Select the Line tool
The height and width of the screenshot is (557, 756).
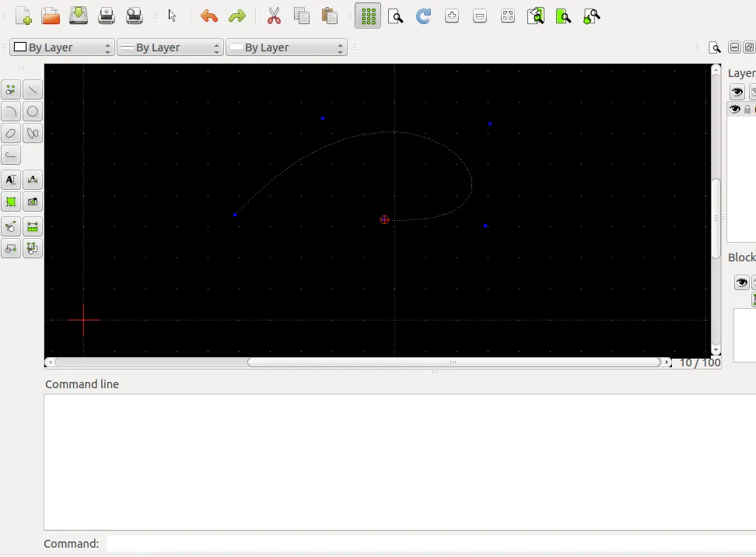32,89
